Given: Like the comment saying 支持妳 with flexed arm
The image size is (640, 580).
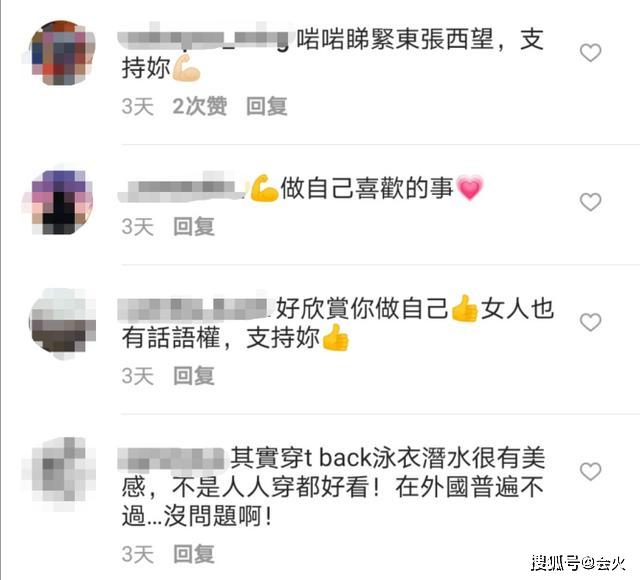Looking at the screenshot, I should coord(591,53).
